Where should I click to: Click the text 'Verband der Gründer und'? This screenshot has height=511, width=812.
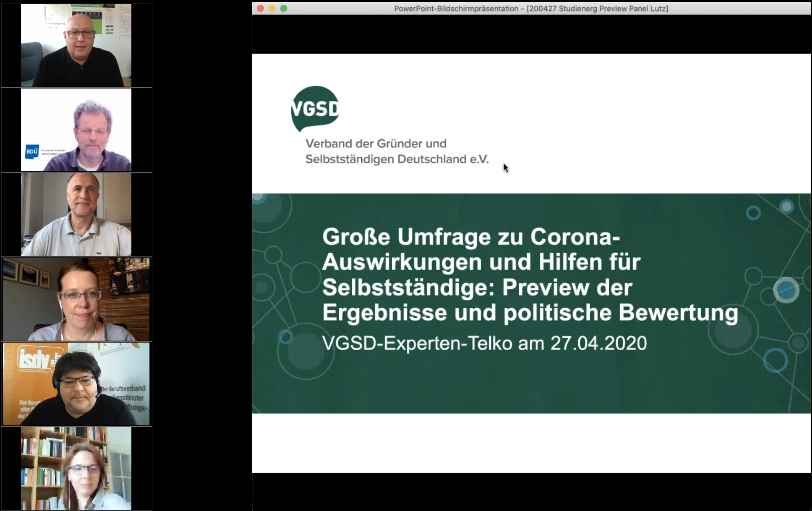(x=376, y=143)
